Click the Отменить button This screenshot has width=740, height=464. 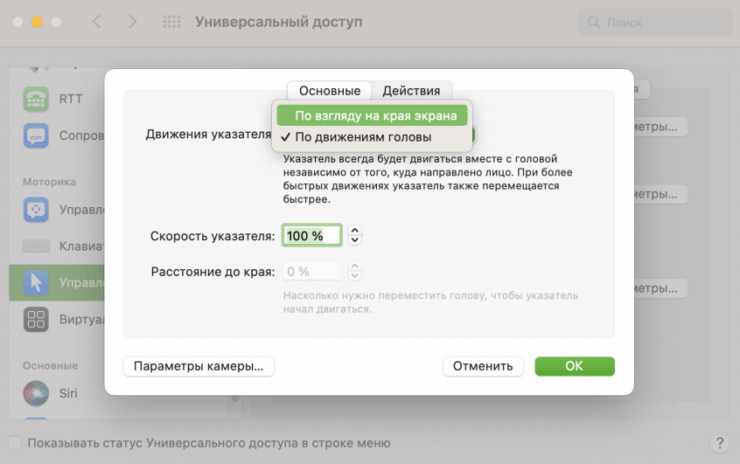click(x=483, y=366)
